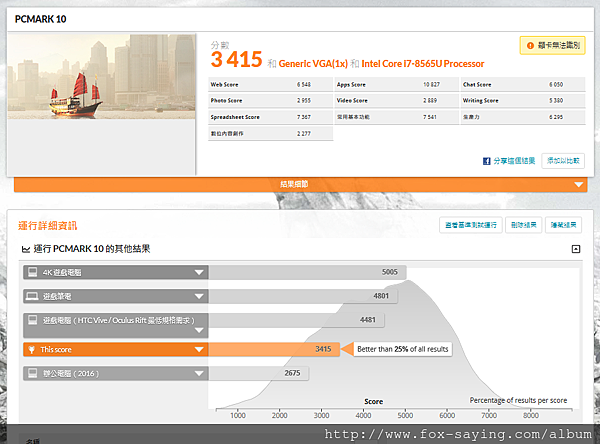Click the Writing Score row
The height and width of the screenshot is (444, 600).
(523, 101)
